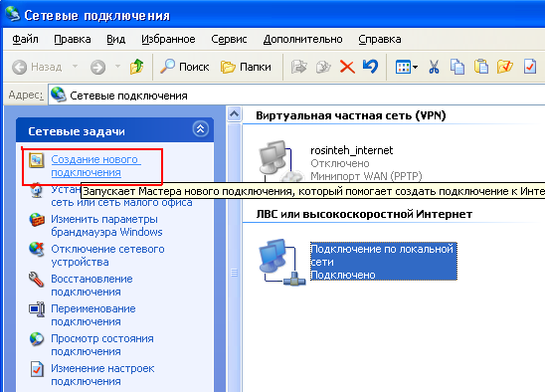Click the address bar network globe icon
Viewport: 545px width, 392px height.
pyautogui.click(x=58, y=95)
